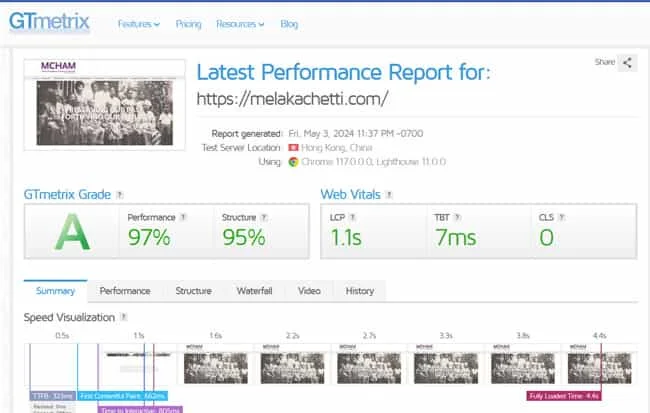The width and height of the screenshot is (650, 413).
Task: Expand the Resources dropdown menu
Action: click(x=240, y=24)
